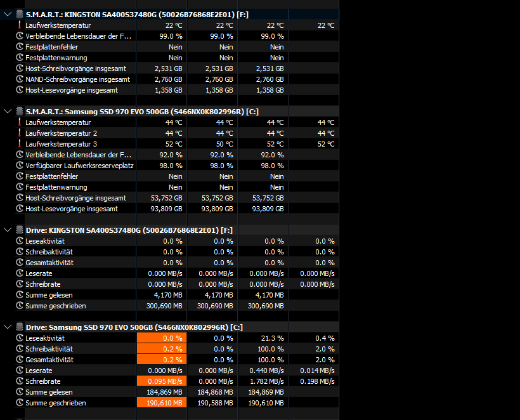Click the 190,588 MB minimum value
This screenshot has height=420, width=520.
point(215,403)
